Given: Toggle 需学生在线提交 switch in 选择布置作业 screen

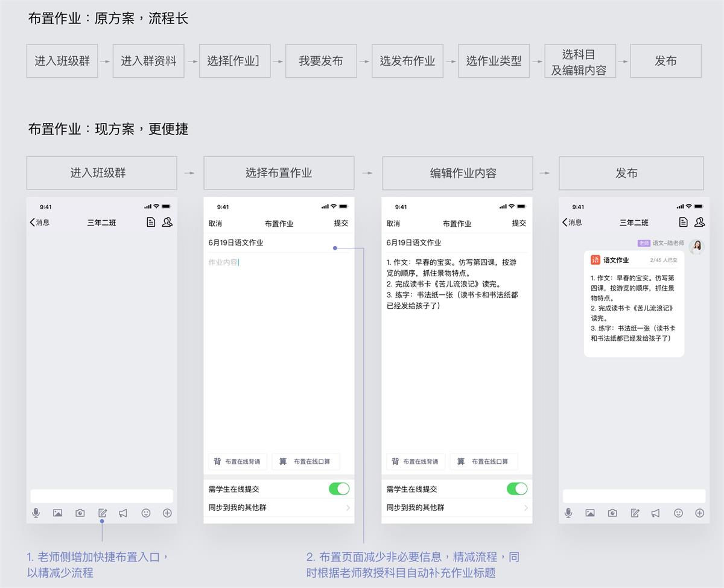Looking at the screenshot, I should click(x=339, y=489).
